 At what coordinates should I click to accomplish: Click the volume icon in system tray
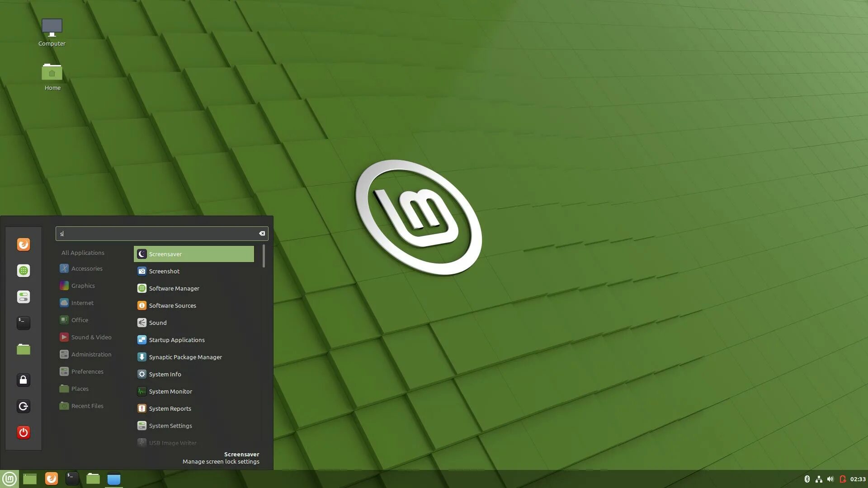coord(830,479)
